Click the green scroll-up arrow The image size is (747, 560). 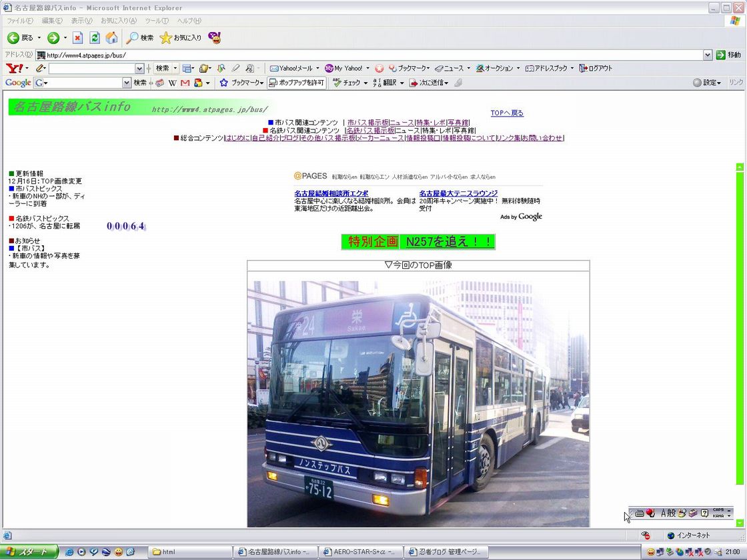(740, 167)
